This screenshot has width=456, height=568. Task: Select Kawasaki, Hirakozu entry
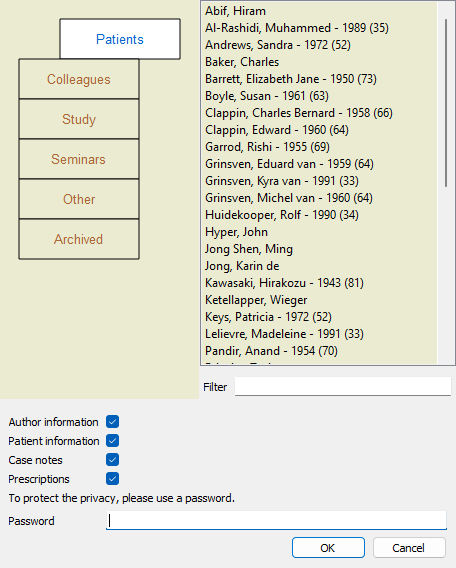(x=284, y=283)
